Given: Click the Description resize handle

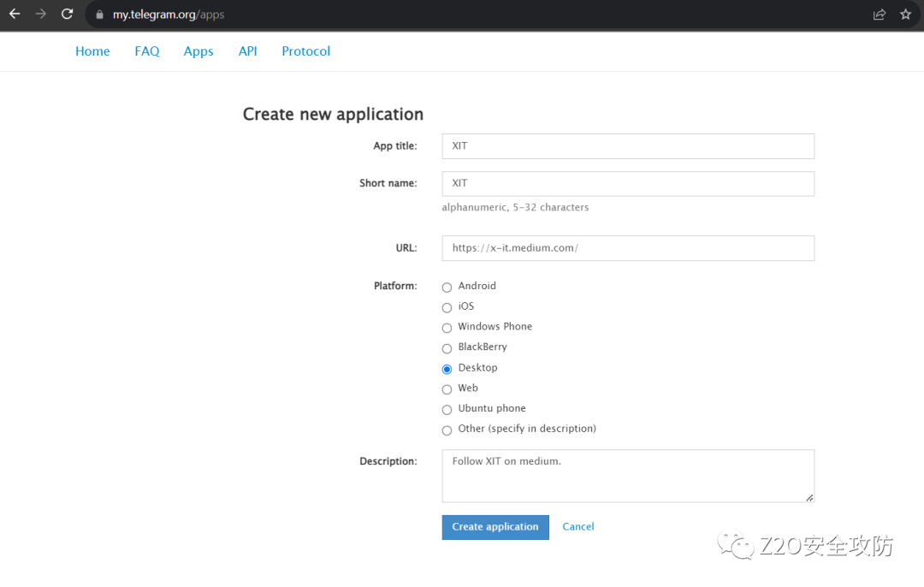Looking at the screenshot, I should click(809, 497).
